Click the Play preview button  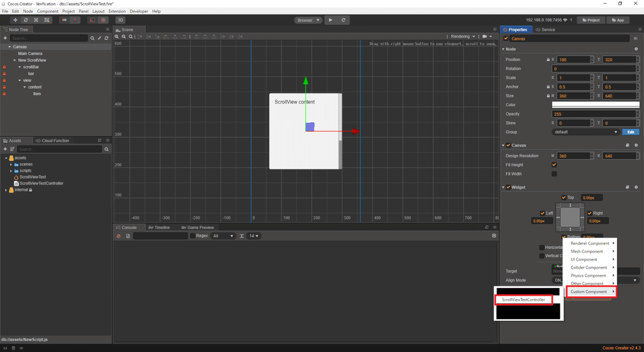click(331, 20)
